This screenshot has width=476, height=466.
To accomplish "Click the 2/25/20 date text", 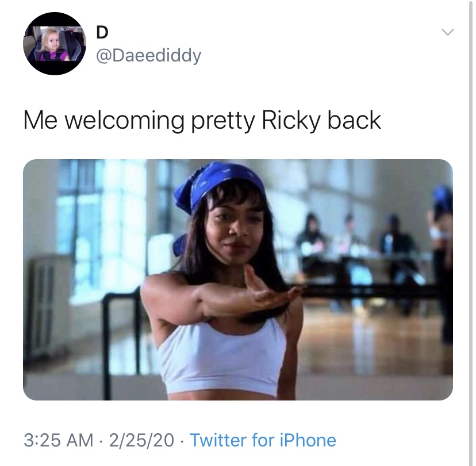I will coord(141,440).
